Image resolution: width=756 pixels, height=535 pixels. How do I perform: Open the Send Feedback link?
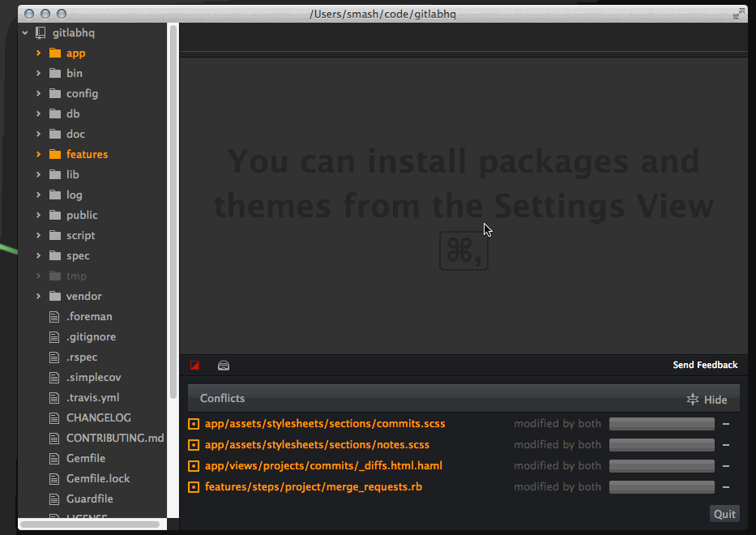(x=705, y=366)
